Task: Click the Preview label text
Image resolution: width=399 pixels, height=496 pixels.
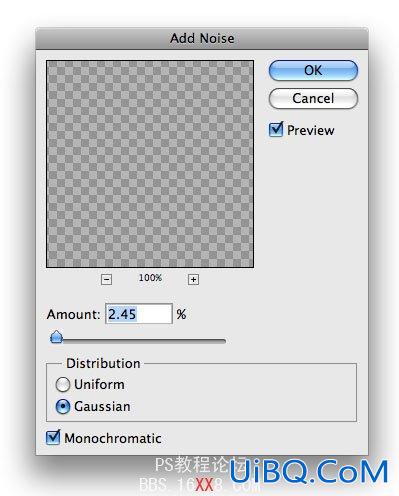Action: (x=311, y=130)
